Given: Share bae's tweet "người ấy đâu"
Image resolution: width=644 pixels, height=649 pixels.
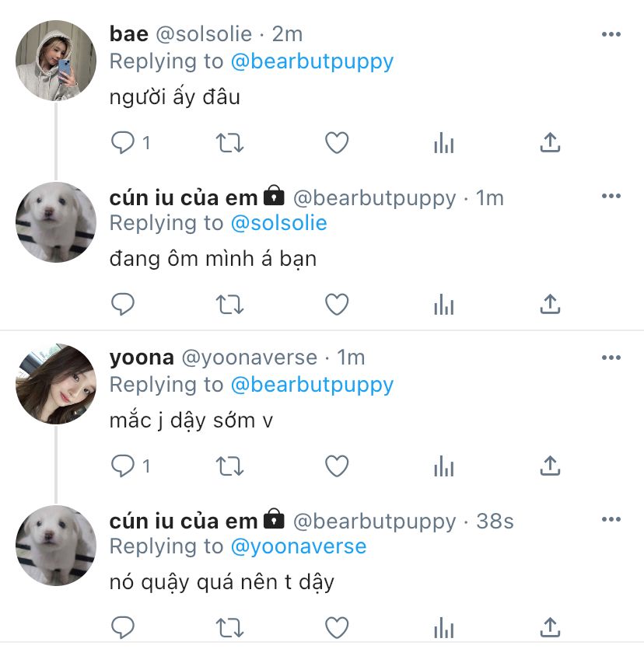Looking at the screenshot, I should tap(550, 142).
